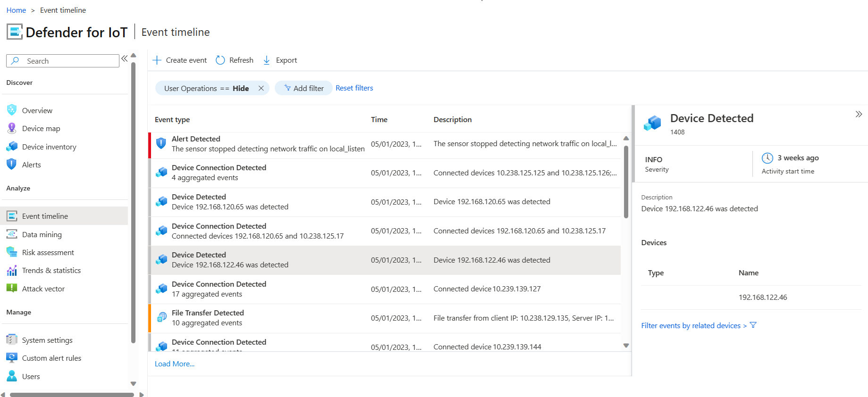Select Device Detected 192.168.120.65 row
This screenshot has width=868, height=397.
click(x=385, y=202)
